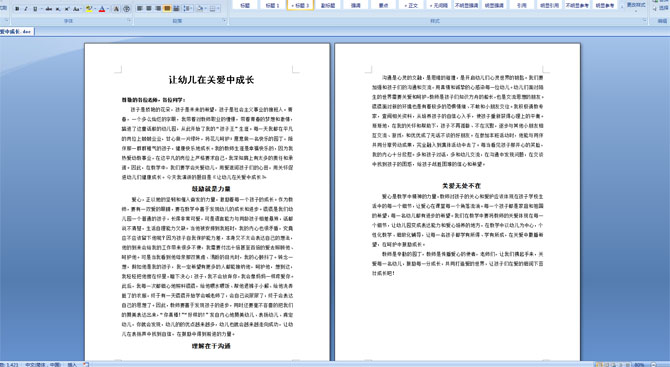Image resolution: width=670 pixels, height=367 pixels.
Task: Click the macro recording icon in status bar
Action: pyautogui.click(x=86, y=364)
